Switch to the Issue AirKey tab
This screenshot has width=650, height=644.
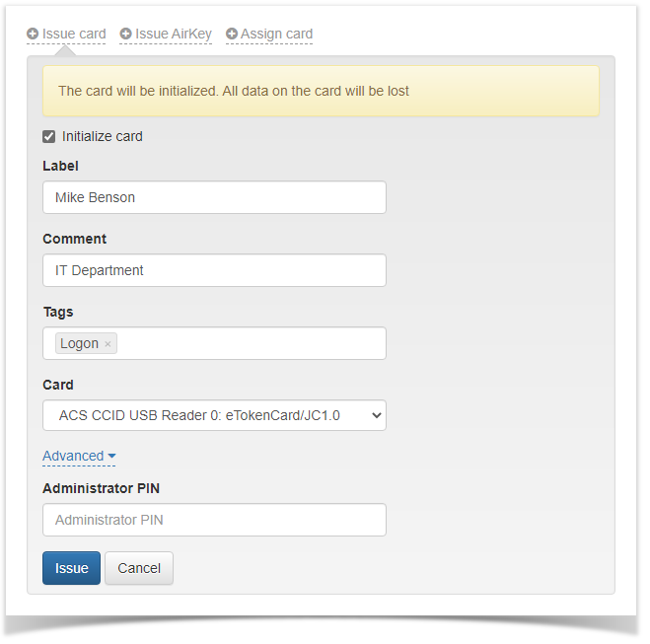(x=173, y=34)
